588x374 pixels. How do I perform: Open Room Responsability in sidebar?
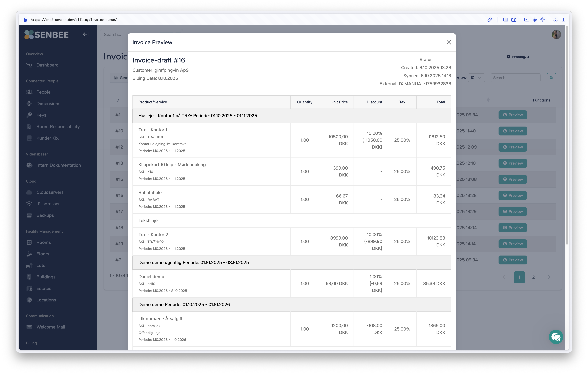tap(58, 127)
